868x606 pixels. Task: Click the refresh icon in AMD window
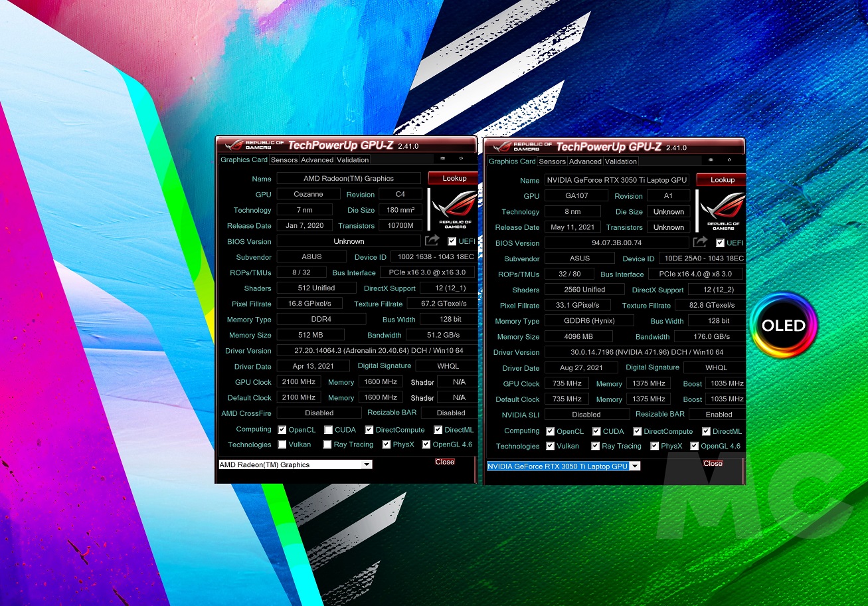[461, 159]
